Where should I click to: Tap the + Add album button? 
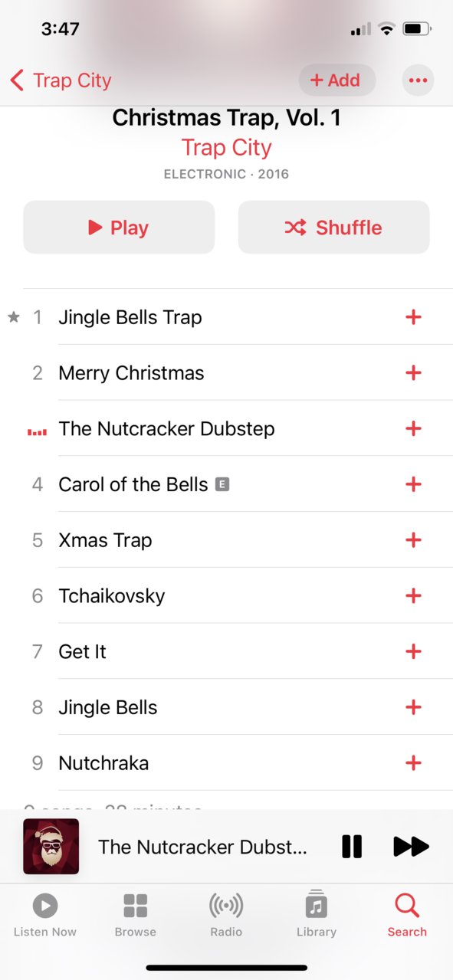click(336, 80)
